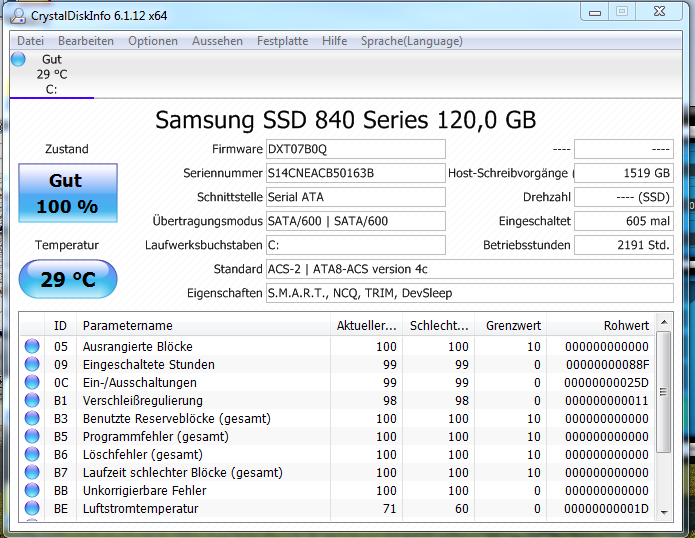Click status orb for B6 Löschfehler

32,454
